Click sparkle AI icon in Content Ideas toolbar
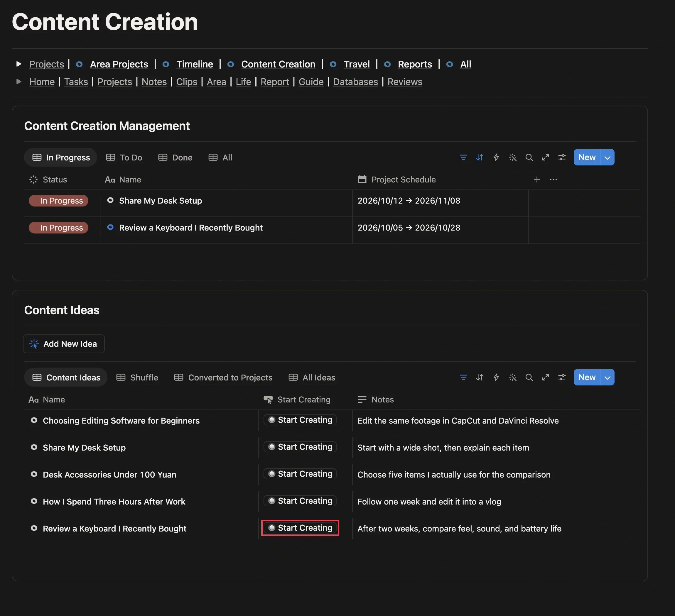The height and width of the screenshot is (616, 675). click(x=513, y=378)
